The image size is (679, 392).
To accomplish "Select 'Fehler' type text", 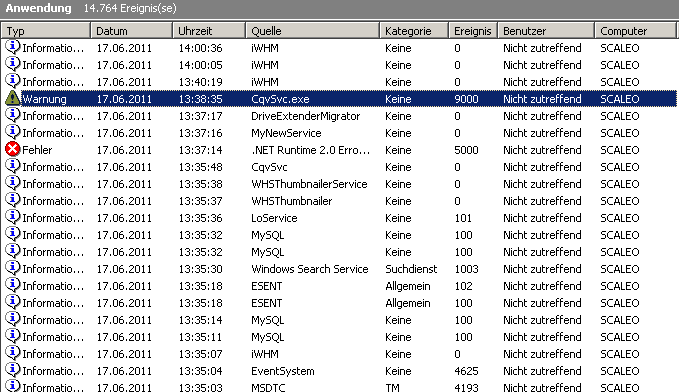I will [37, 150].
